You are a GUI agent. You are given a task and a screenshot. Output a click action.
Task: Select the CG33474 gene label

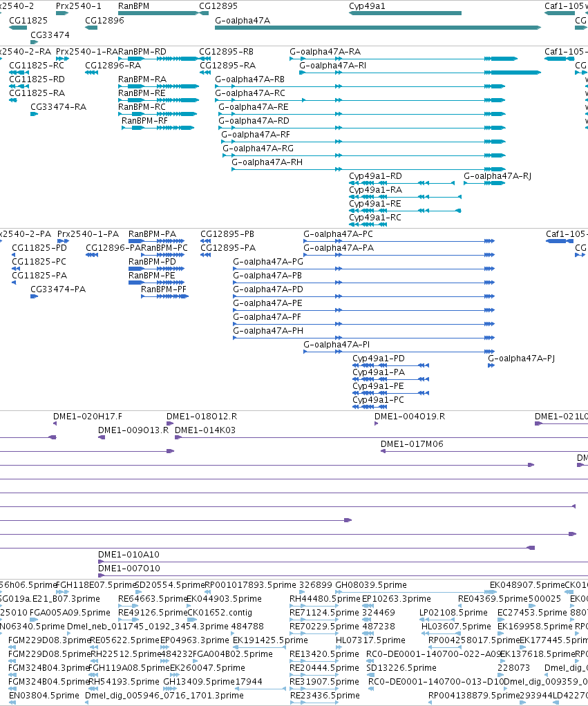pyautogui.click(x=50, y=35)
